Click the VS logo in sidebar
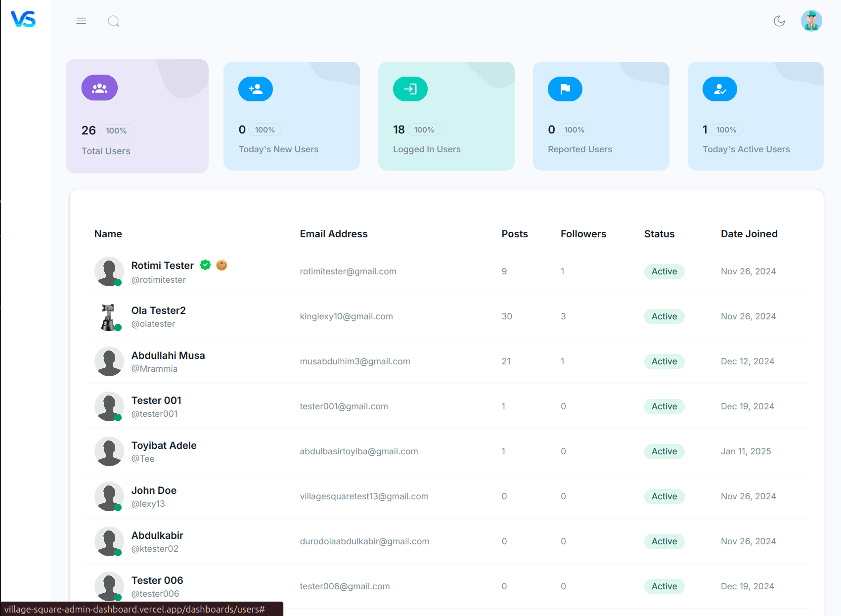This screenshot has width=841, height=616. (23, 19)
